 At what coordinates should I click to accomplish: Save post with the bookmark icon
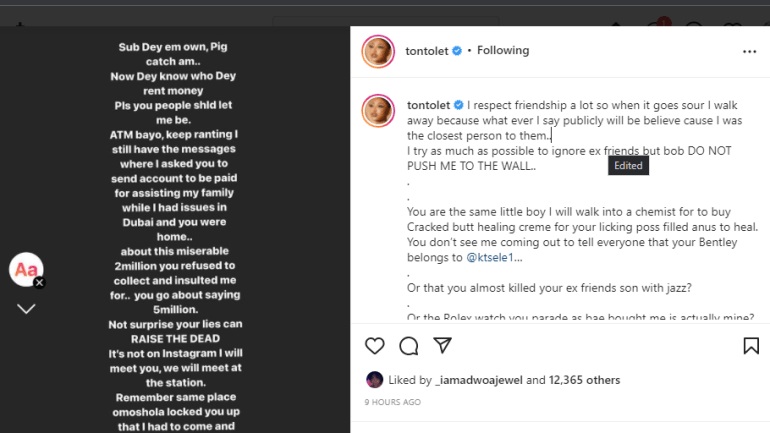tap(750, 346)
